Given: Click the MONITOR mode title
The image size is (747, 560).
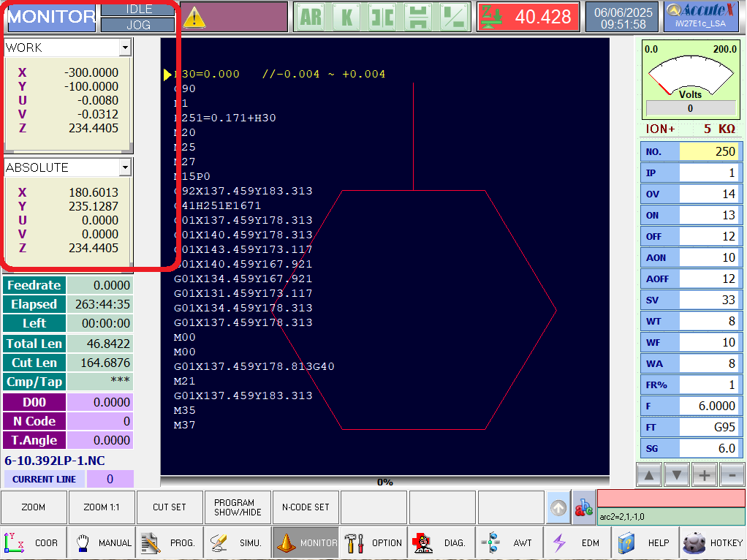Looking at the screenshot, I should click(51, 17).
